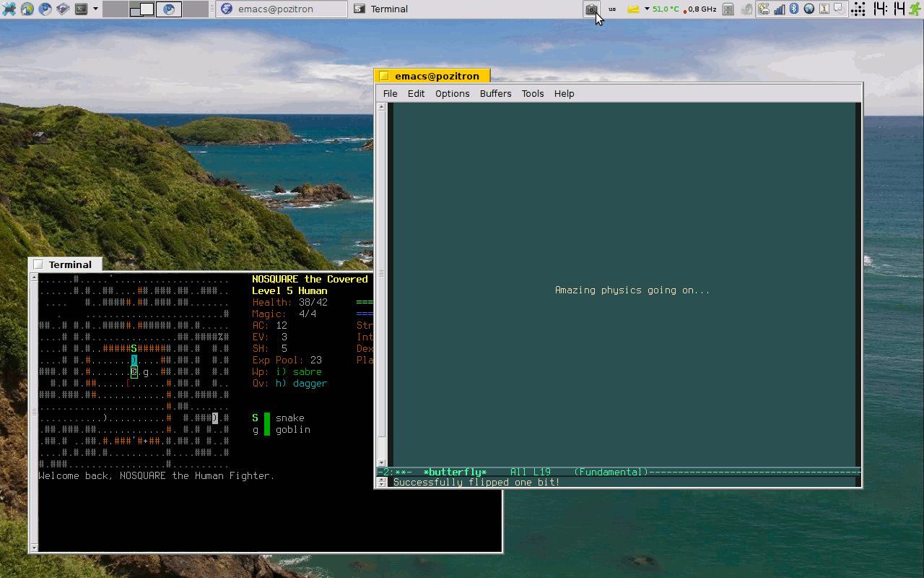Click the Emacs scrollbar down arrow

click(x=382, y=462)
